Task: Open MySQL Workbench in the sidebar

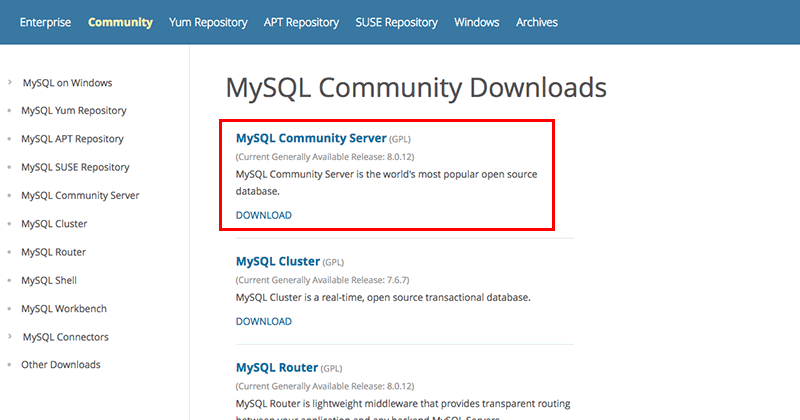Action: point(64,309)
